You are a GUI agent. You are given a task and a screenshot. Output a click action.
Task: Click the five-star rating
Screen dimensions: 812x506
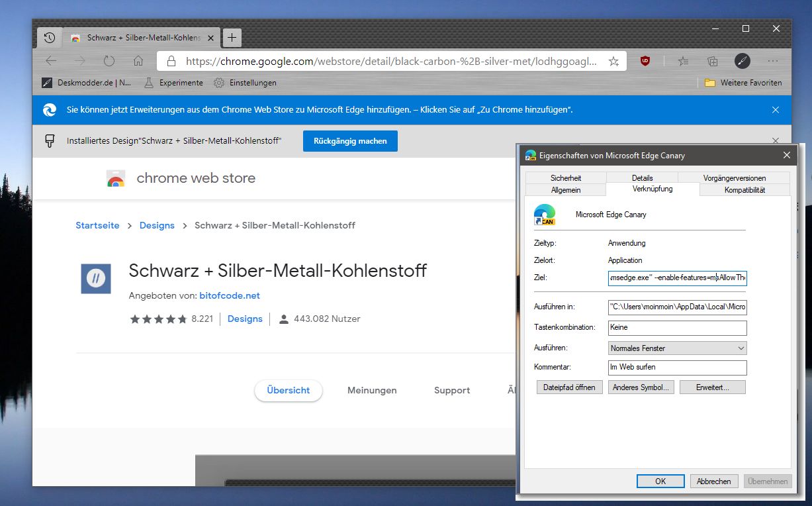click(x=159, y=319)
